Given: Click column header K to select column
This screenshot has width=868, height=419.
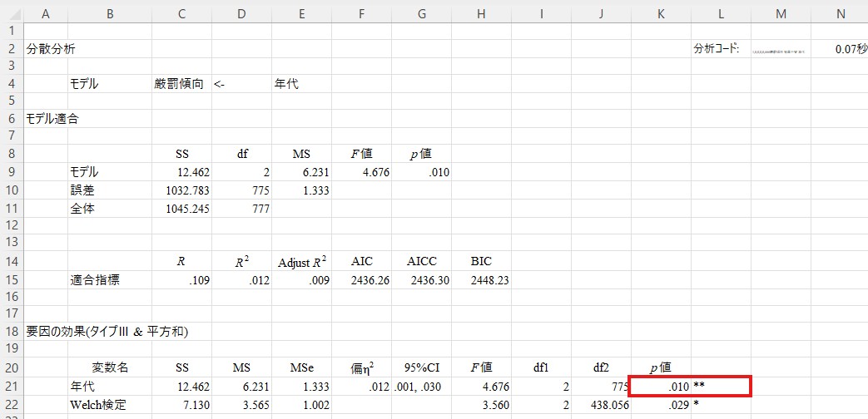Looking at the screenshot, I should [660, 13].
